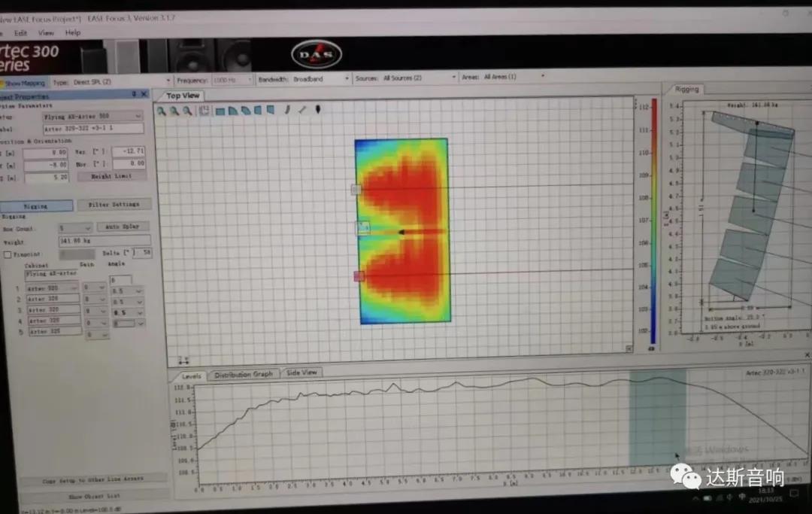Image resolution: width=812 pixels, height=514 pixels.
Task: Click the DAS logo in the banner
Action: 317,54
